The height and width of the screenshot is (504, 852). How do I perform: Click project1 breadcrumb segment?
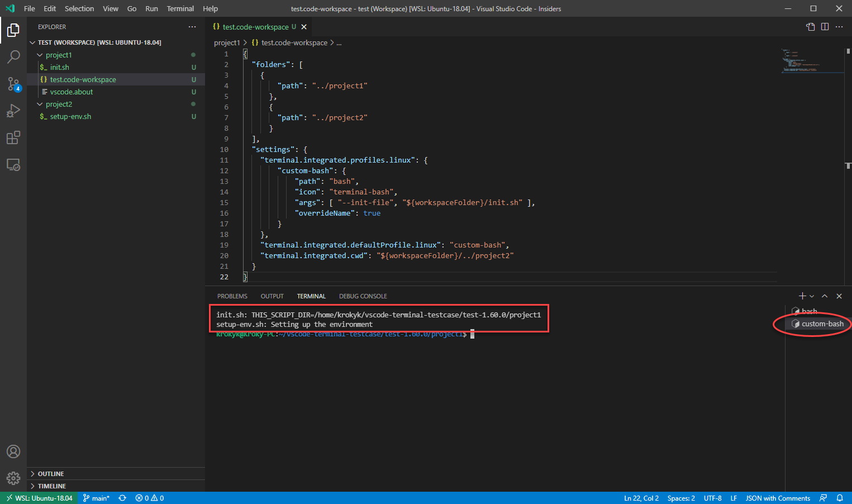pos(227,42)
